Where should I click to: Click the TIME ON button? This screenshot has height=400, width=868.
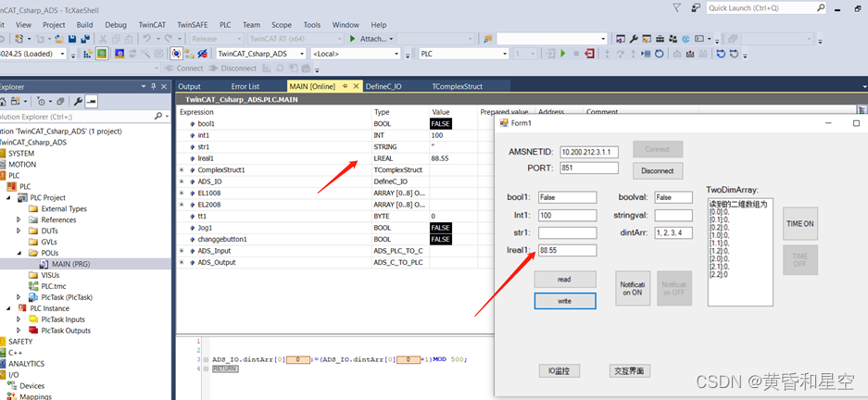(x=799, y=224)
